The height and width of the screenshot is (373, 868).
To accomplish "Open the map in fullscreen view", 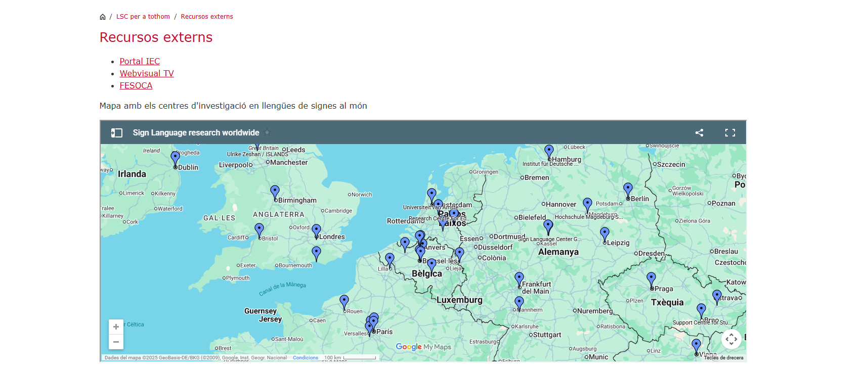I will [x=730, y=132].
